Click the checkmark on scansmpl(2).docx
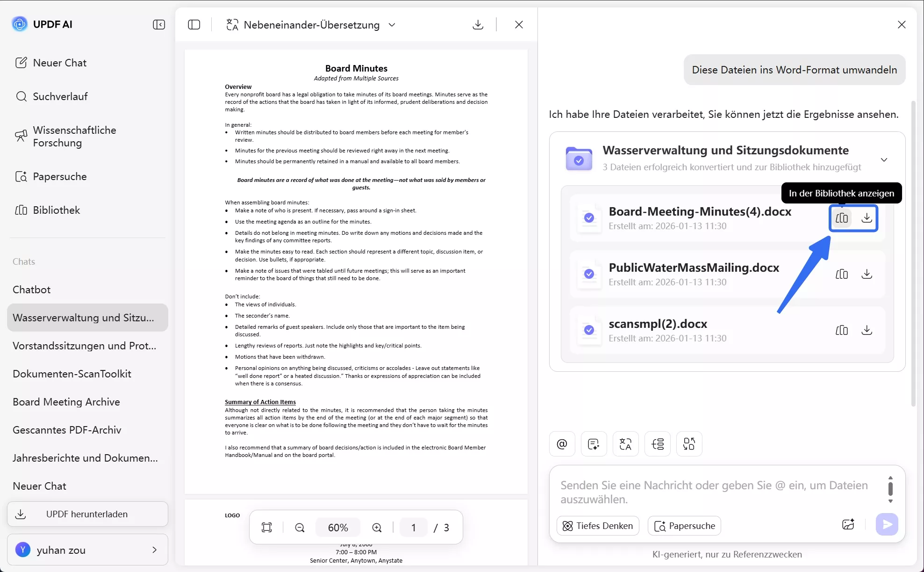This screenshot has width=924, height=572. click(589, 330)
